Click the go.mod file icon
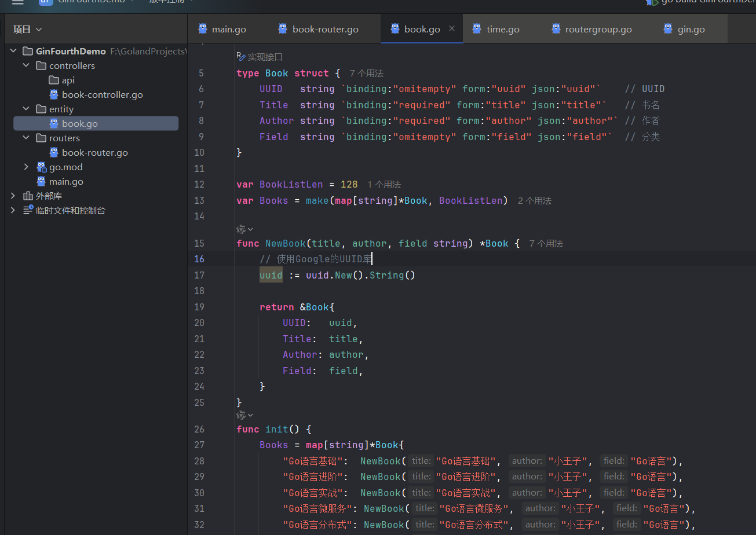 [x=41, y=167]
